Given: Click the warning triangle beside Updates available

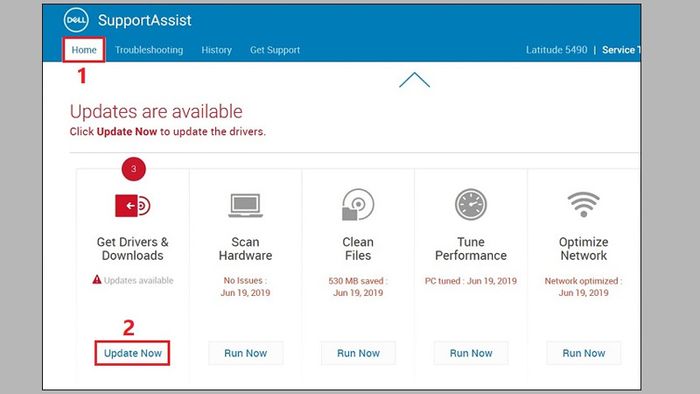Looking at the screenshot, I should coord(97,279).
